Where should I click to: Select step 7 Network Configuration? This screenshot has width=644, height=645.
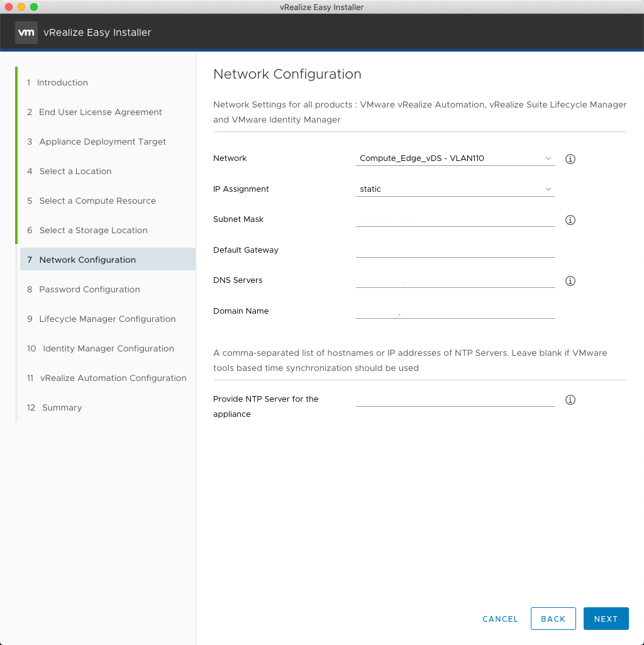tap(108, 259)
